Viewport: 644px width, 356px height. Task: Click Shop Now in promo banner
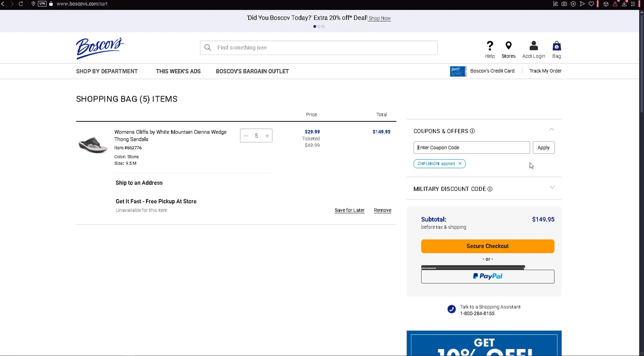click(380, 18)
